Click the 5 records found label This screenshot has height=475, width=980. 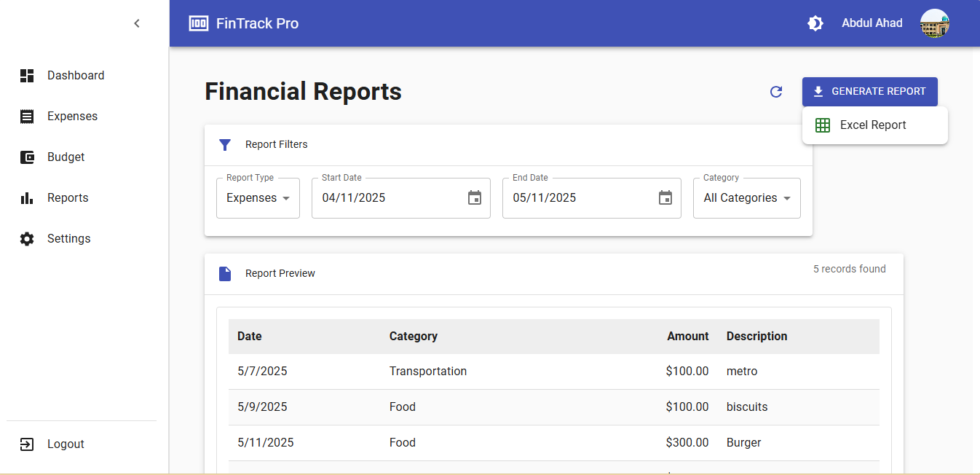click(x=850, y=269)
